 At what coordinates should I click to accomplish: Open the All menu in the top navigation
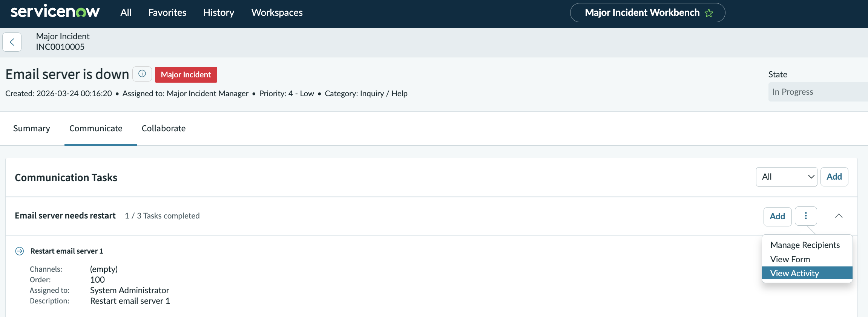pos(126,12)
